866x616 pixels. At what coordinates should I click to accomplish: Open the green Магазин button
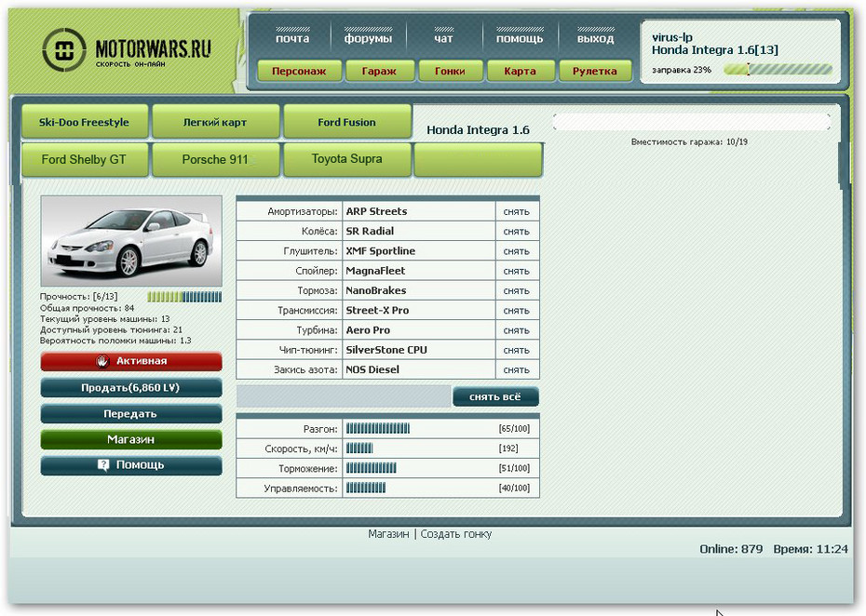(131, 439)
